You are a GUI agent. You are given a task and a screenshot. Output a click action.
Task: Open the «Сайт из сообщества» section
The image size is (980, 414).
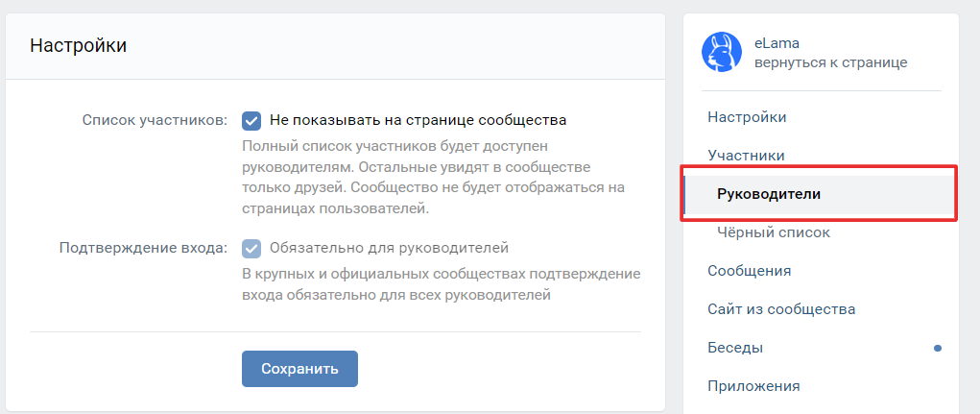pyautogui.click(x=781, y=309)
